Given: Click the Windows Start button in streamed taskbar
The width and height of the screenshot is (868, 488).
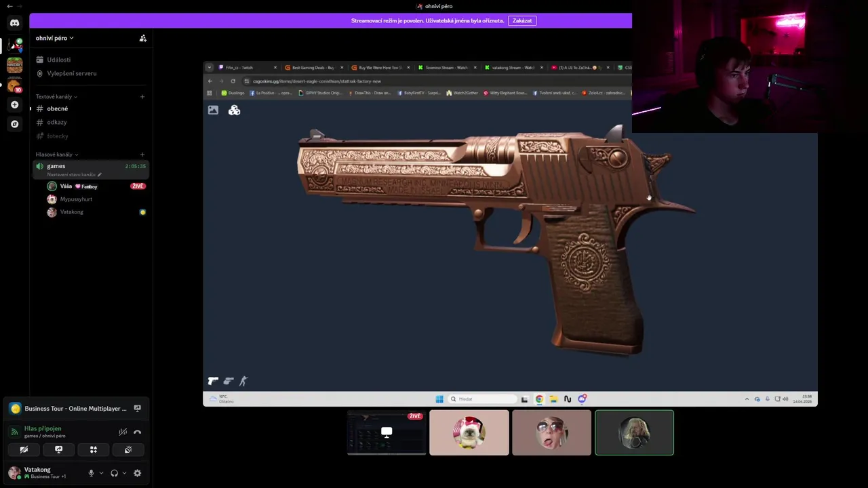Looking at the screenshot, I should click(x=439, y=399).
